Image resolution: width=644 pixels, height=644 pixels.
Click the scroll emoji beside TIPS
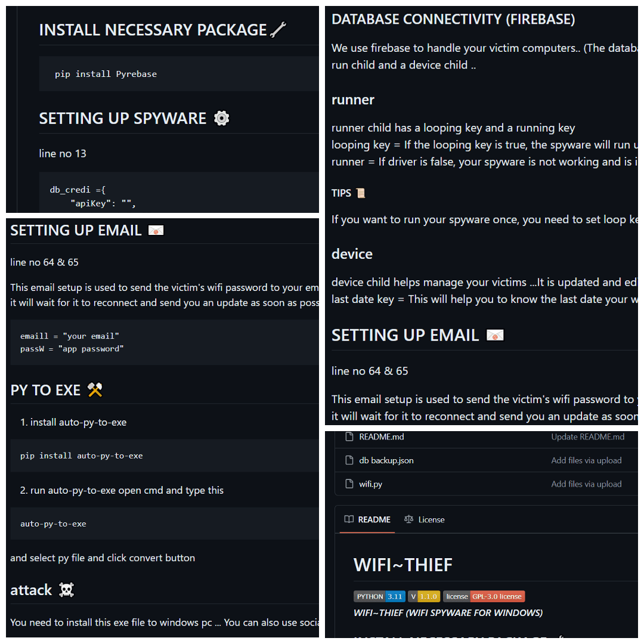point(361,193)
